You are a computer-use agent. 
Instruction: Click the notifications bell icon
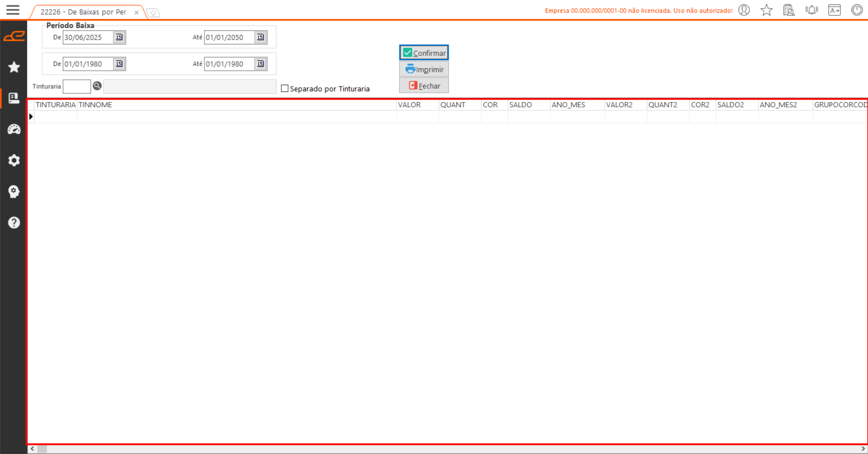coord(811,10)
